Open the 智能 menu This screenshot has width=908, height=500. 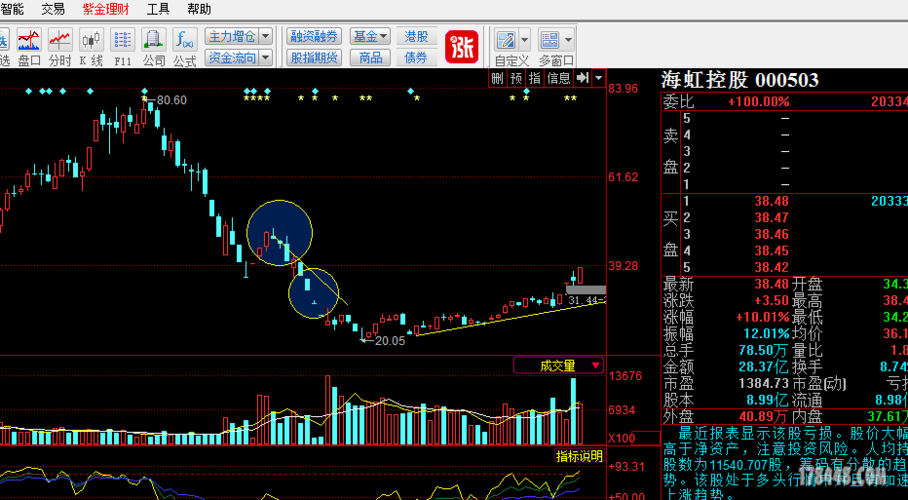[x=12, y=9]
